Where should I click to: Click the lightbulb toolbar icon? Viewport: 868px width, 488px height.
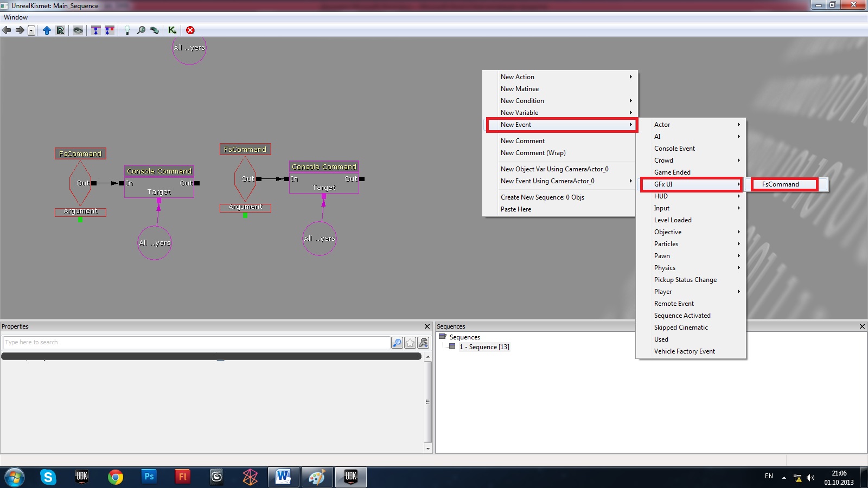click(x=127, y=30)
